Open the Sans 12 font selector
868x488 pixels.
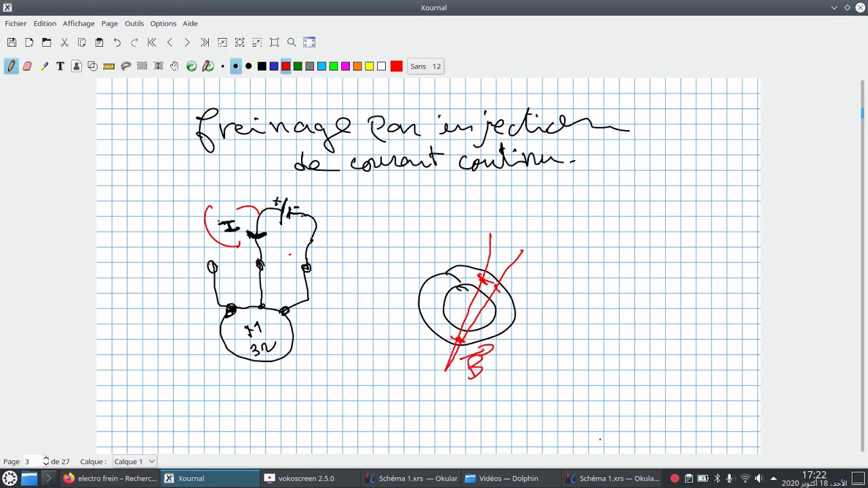426,66
